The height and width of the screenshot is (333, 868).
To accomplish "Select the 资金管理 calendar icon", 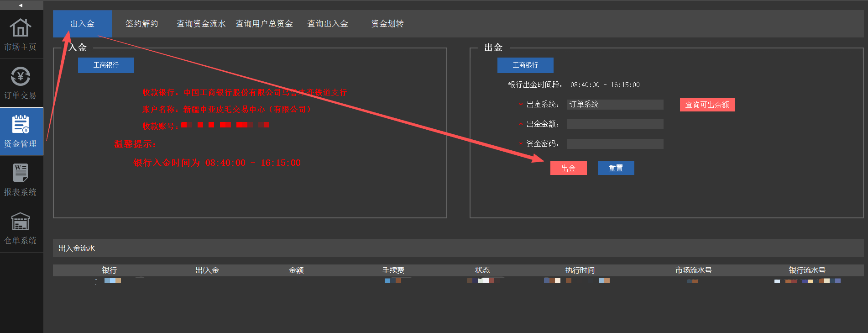I will point(21,124).
